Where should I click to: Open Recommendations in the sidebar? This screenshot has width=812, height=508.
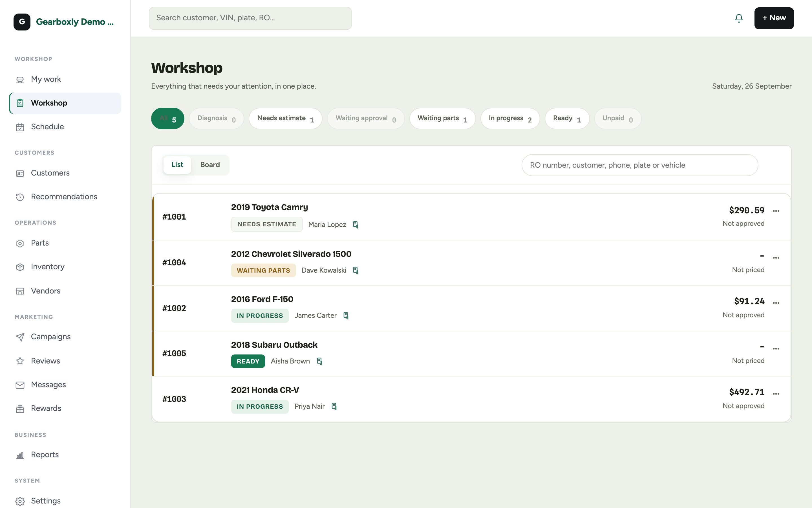65,196
